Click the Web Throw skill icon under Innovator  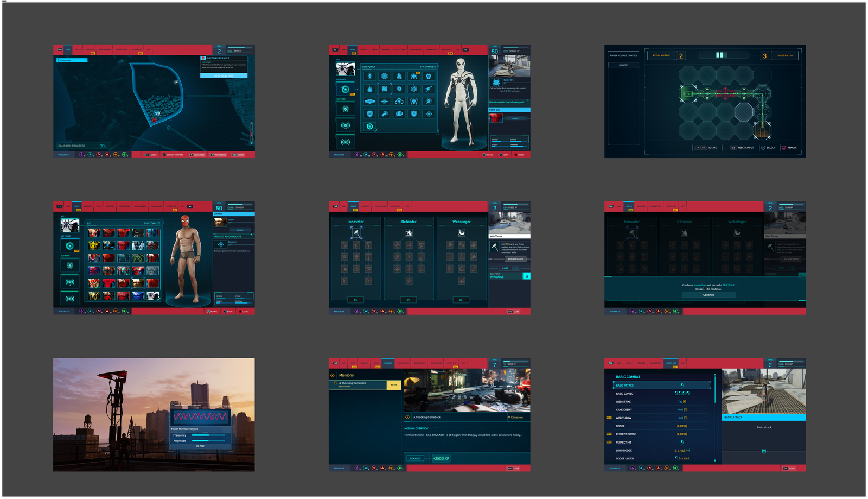pyautogui.click(x=356, y=233)
